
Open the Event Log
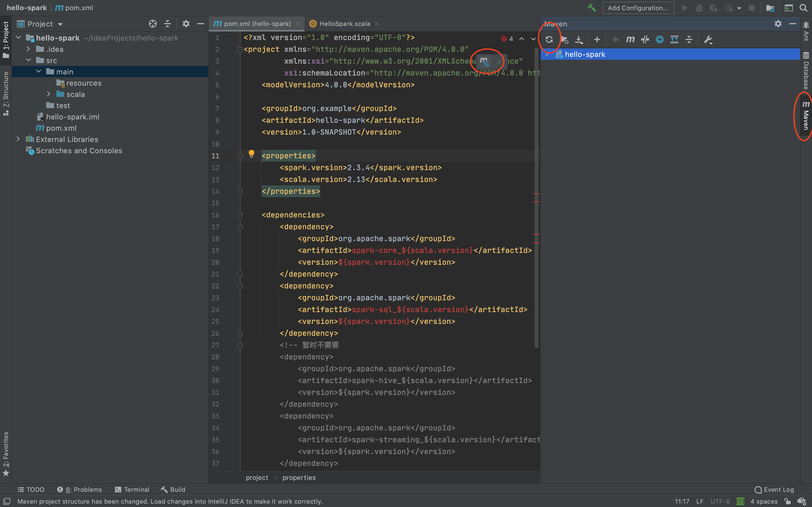click(774, 490)
